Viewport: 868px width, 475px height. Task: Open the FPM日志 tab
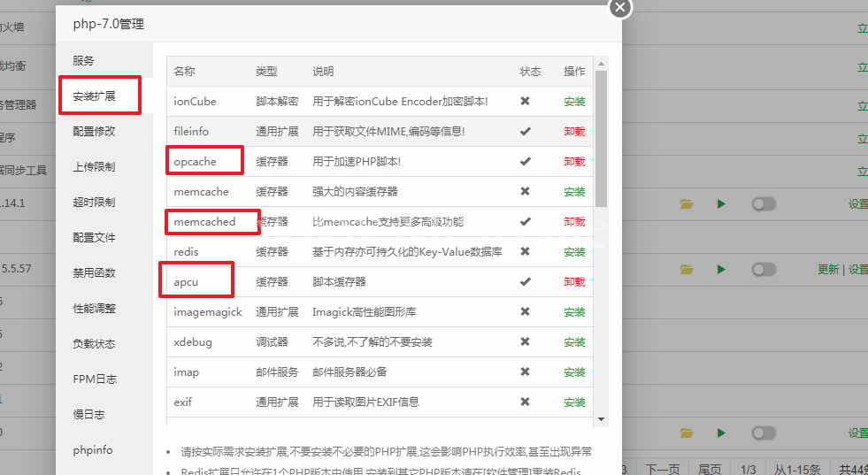pos(95,379)
